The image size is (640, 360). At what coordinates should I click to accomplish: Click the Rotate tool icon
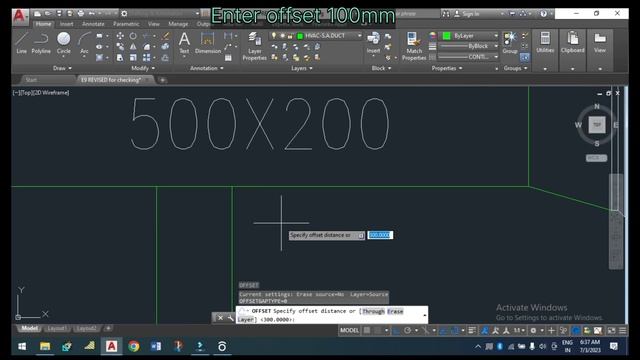click(x=133, y=36)
